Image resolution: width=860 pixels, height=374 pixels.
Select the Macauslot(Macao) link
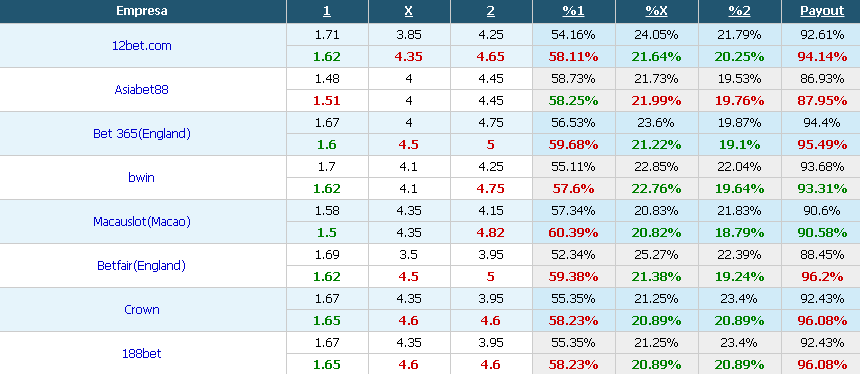pos(142,222)
